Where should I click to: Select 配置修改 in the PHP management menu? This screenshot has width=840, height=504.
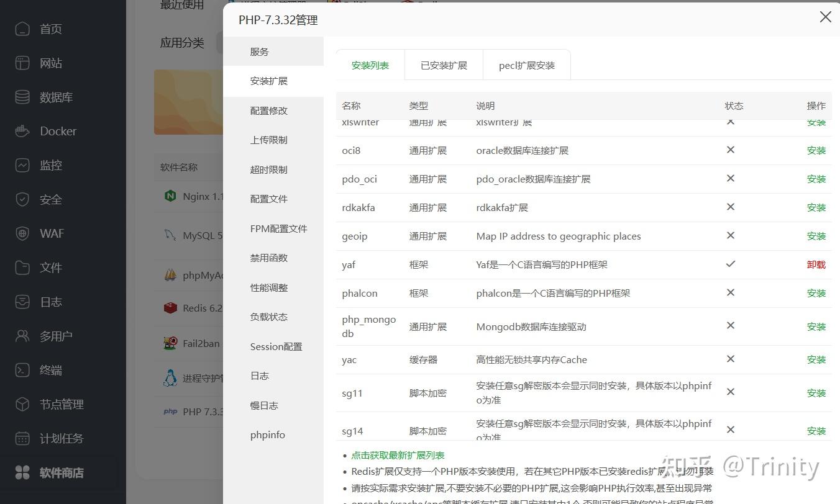point(268,110)
